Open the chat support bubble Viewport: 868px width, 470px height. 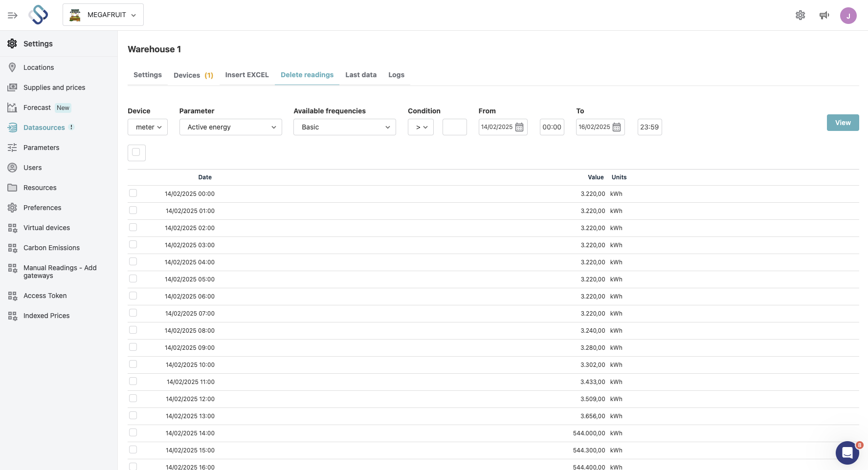847,453
